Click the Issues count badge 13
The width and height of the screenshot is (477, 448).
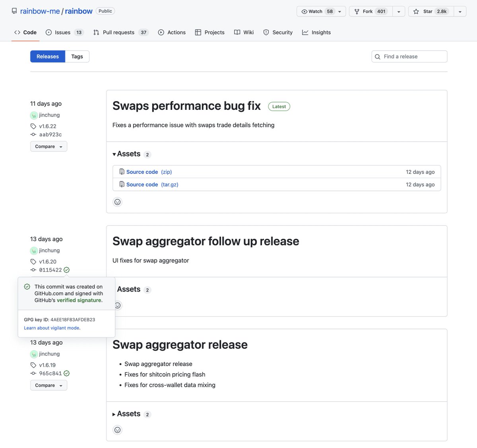[79, 33]
